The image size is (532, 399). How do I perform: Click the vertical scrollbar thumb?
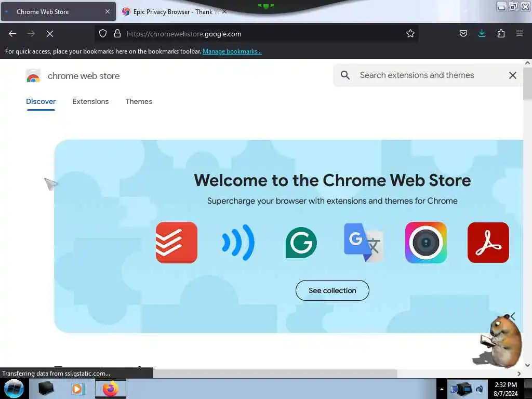point(527,84)
